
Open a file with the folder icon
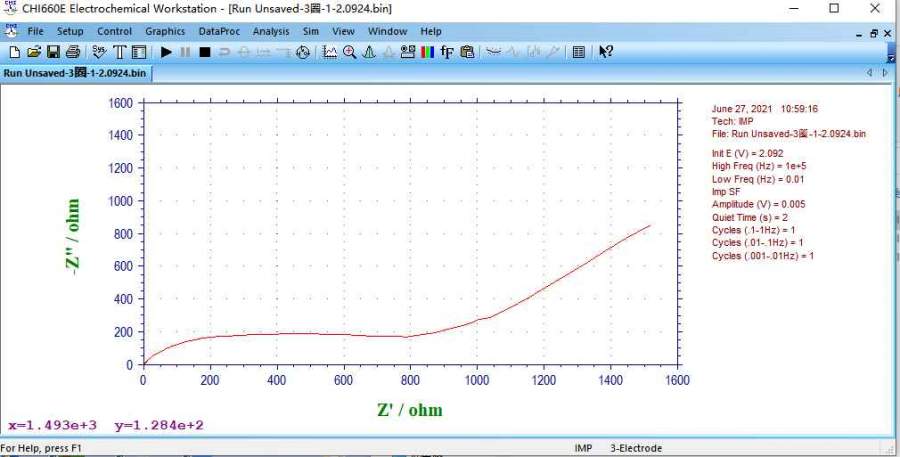33,52
